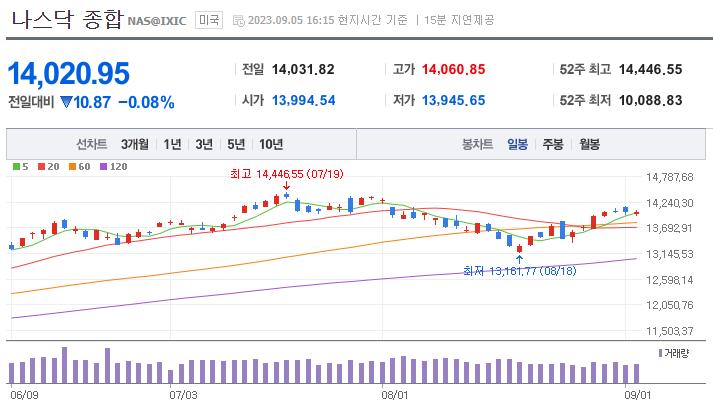Viewport: 713px width, 409px height.
Task: Click the 15분 지연제공 delay notice
Action: click(459, 20)
